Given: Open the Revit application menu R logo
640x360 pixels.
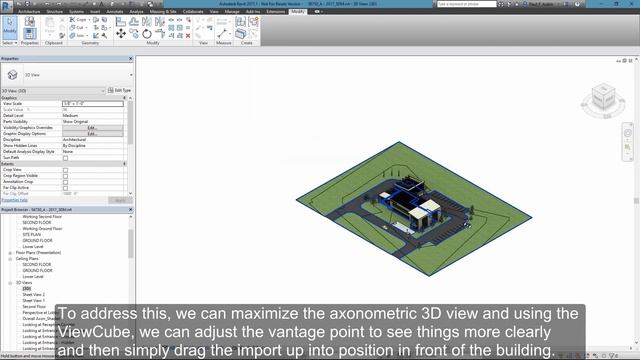Looking at the screenshot, I should pos(6,6).
